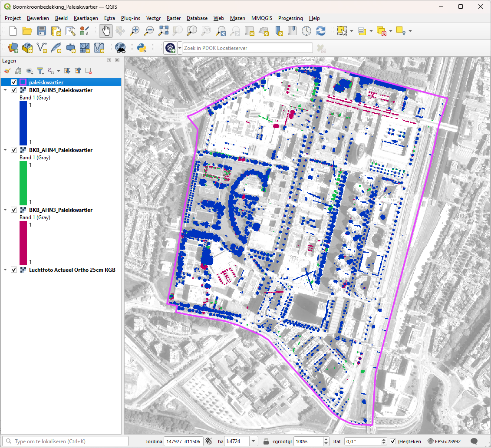This screenshot has width=491, height=448.
Task: Click the Refresh map icon
Action: tap(321, 31)
